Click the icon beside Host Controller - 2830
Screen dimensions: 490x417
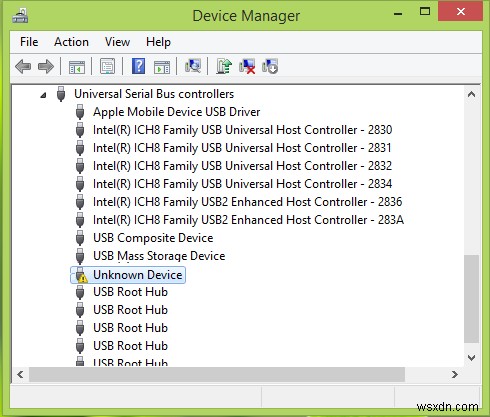pyautogui.click(x=80, y=130)
